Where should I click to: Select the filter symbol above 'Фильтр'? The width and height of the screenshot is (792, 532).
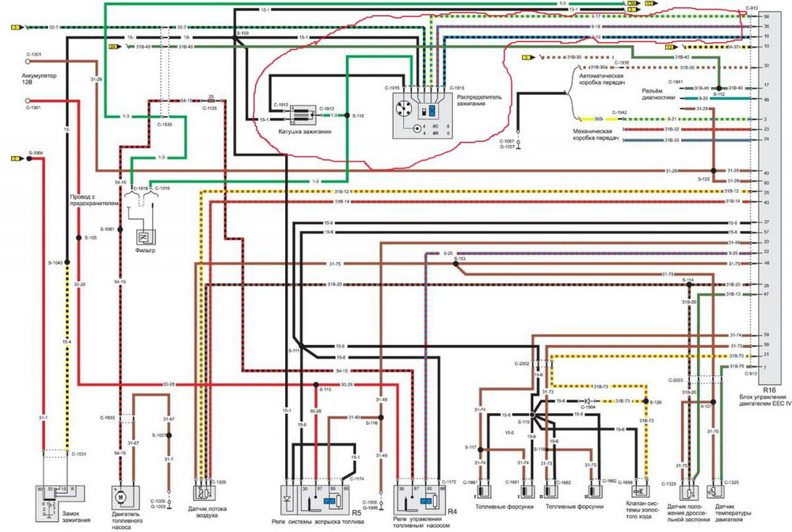tap(146, 237)
